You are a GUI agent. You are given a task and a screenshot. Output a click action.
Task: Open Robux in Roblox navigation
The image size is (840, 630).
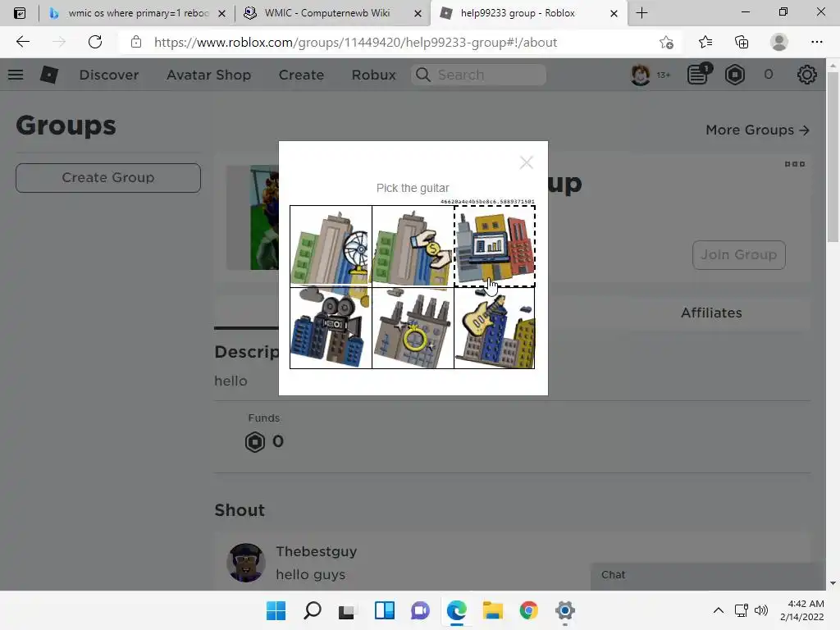[x=373, y=75]
